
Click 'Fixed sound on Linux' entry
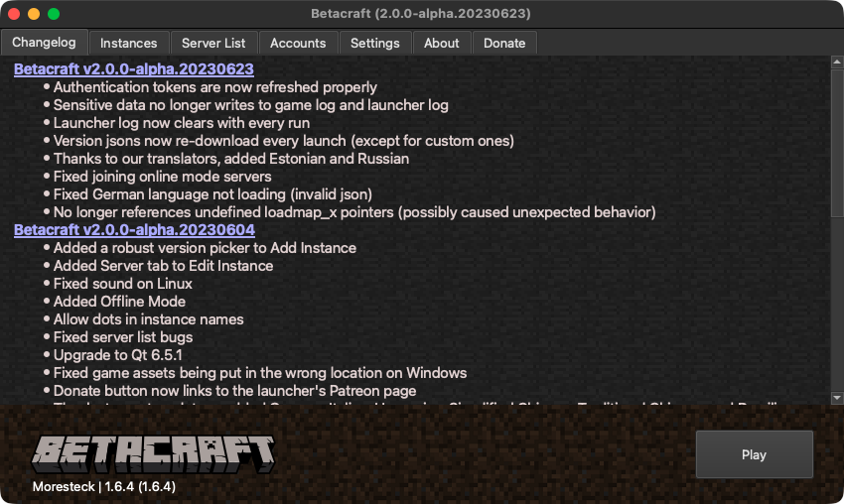123,284
